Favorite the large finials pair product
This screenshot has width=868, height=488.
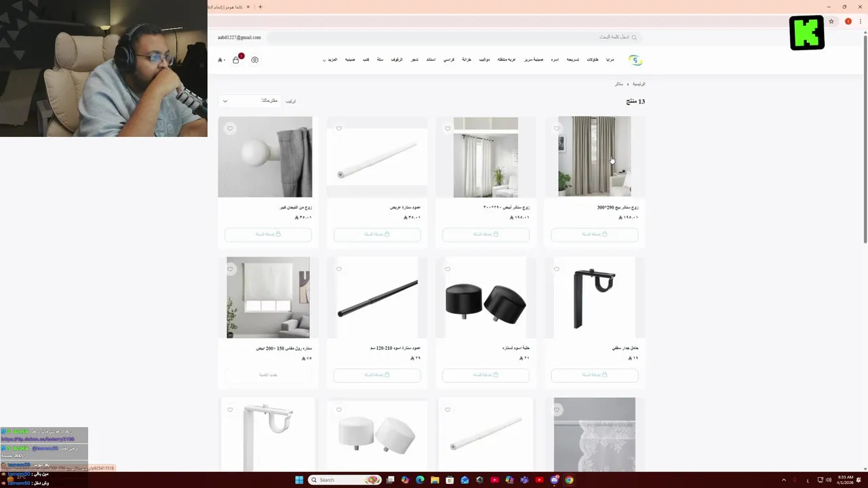coord(230,129)
